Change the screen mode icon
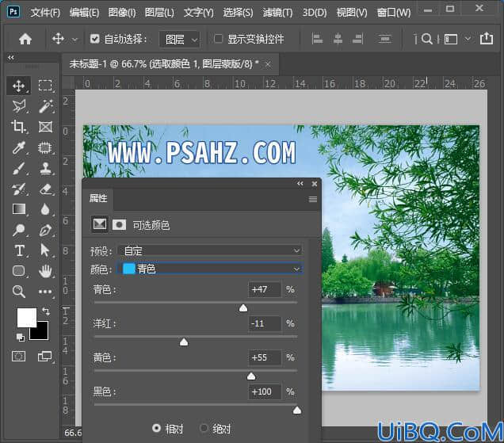 click(x=44, y=356)
